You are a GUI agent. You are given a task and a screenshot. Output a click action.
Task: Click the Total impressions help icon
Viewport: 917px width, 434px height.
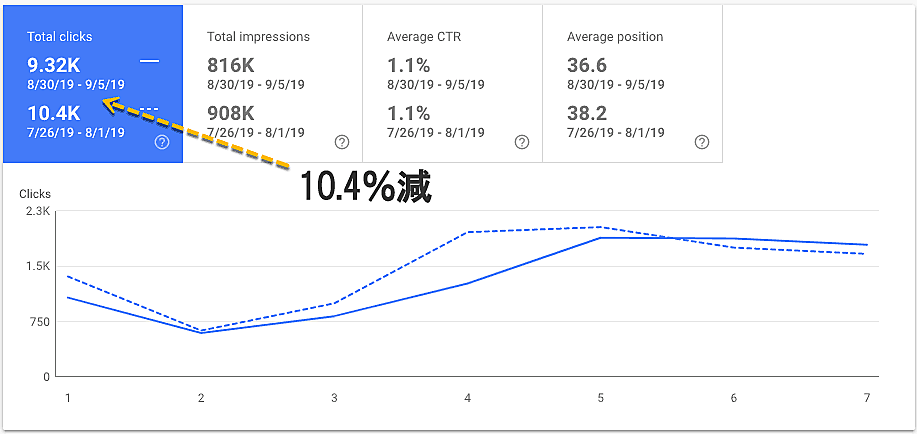click(342, 142)
